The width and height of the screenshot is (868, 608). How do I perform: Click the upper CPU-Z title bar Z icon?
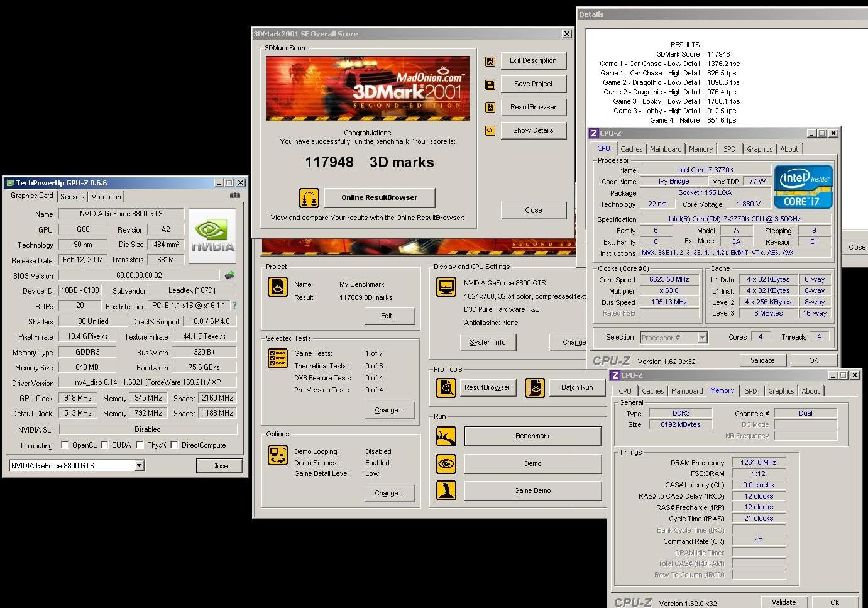click(593, 133)
